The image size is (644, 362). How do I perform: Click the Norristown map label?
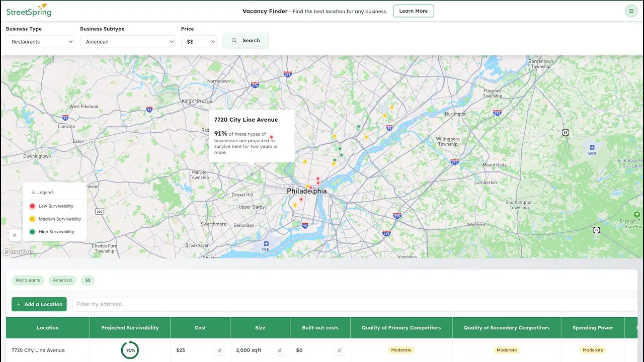tap(218, 81)
